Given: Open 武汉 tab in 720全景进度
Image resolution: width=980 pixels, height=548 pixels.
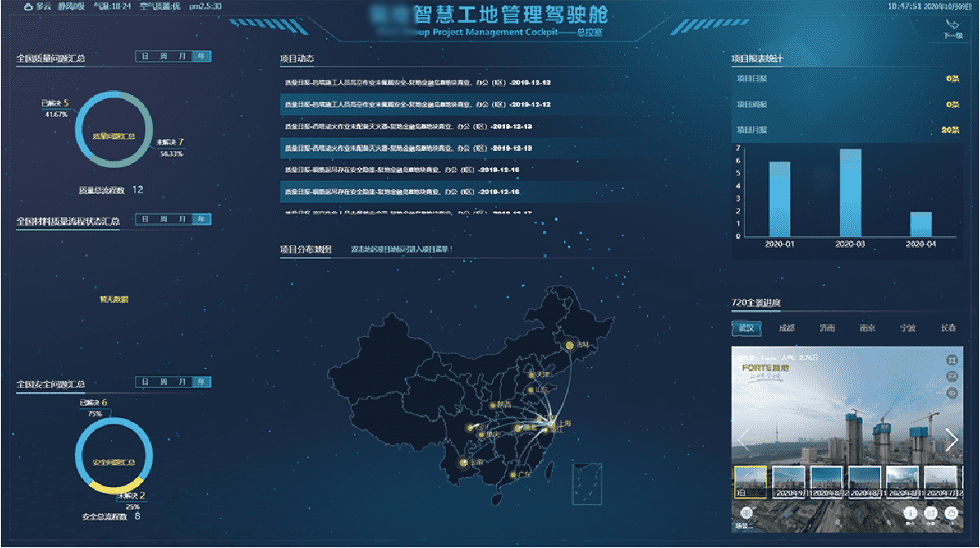Looking at the screenshot, I should tap(747, 328).
